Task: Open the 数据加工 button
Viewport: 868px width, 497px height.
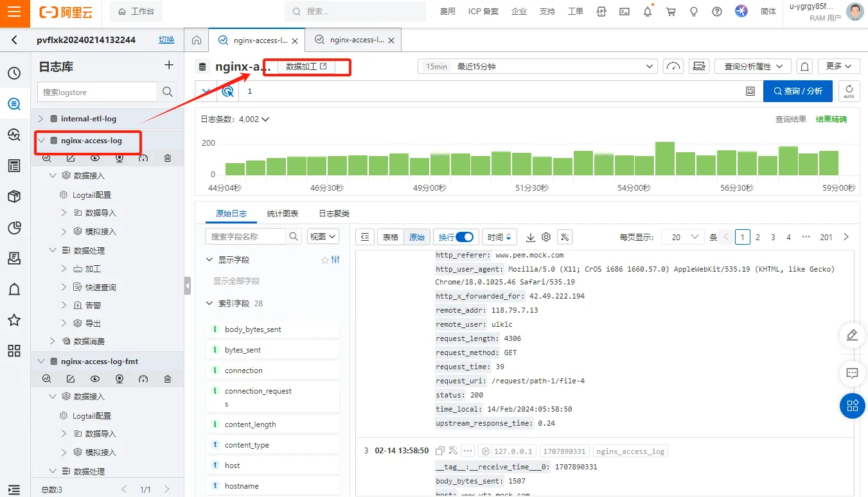Action: click(306, 66)
